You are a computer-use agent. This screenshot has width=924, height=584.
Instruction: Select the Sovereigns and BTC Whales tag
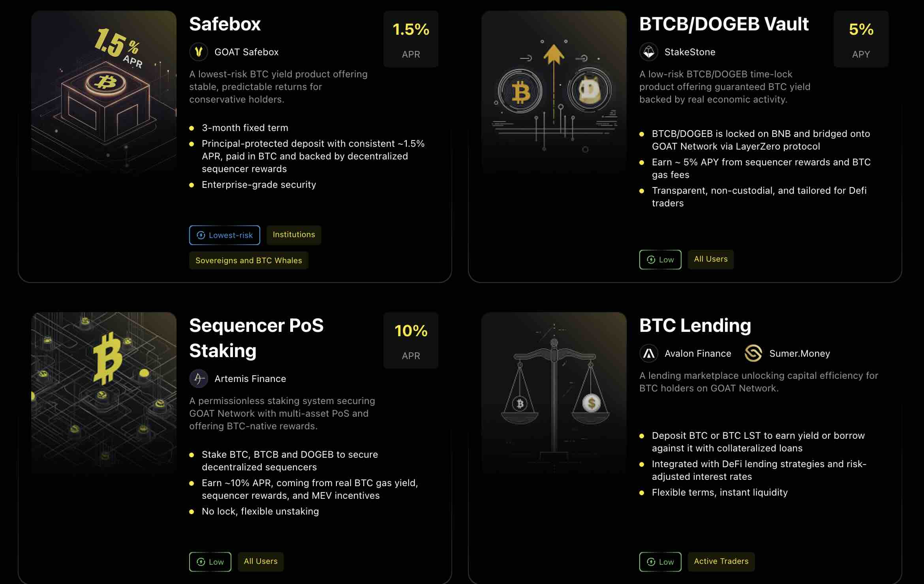point(248,260)
